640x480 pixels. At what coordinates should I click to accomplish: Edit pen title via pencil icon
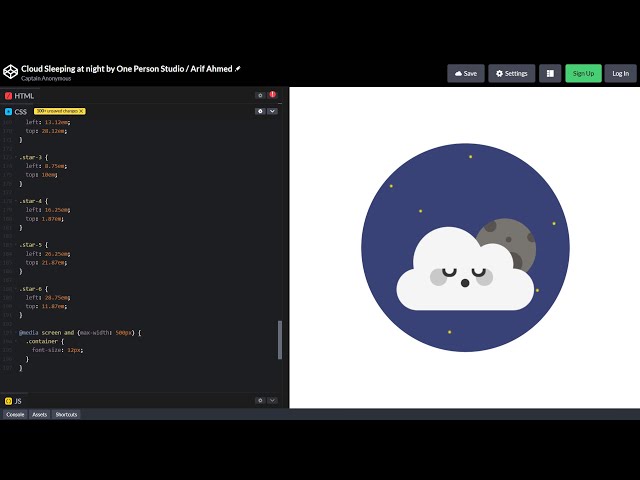point(238,69)
